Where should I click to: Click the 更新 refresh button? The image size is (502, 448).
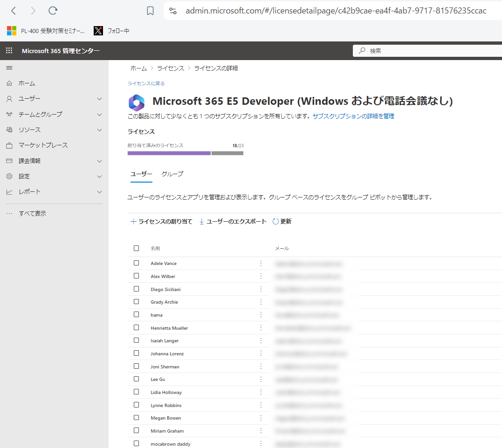[x=282, y=221]
